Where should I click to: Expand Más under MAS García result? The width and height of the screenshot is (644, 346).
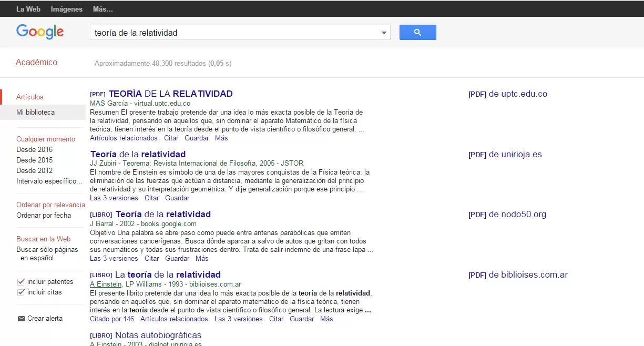pyautogui.click(x=221, y=138)
